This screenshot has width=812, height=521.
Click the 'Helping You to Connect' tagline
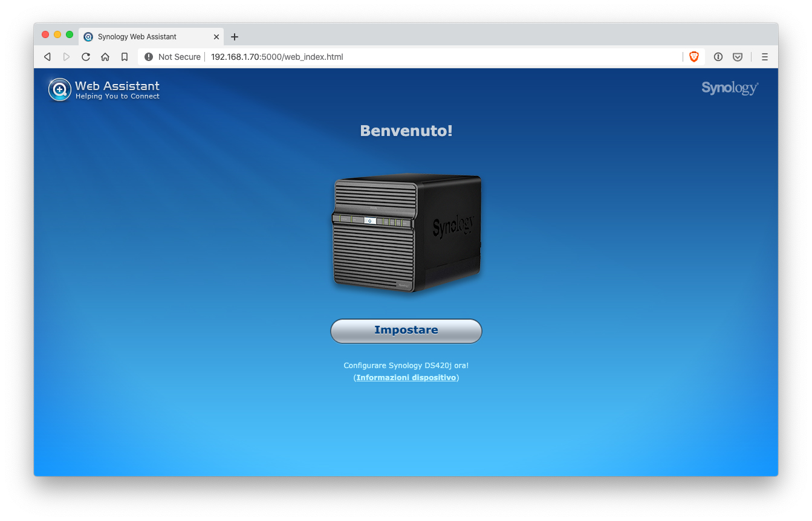[117, 96]
